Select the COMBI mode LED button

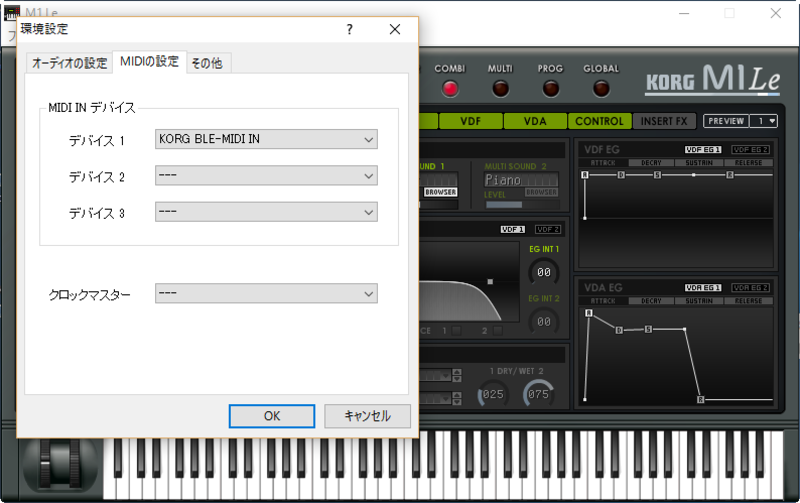(x=450, y=89)
